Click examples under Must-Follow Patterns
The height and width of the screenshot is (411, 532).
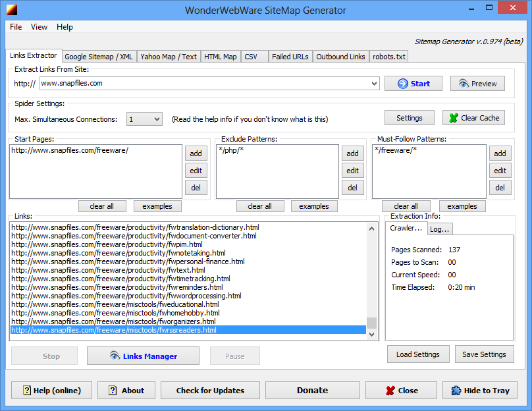[x=462, y=206]
